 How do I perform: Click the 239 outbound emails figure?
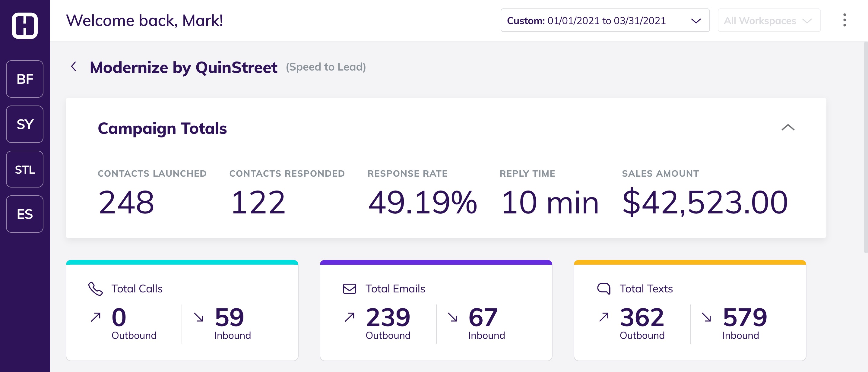coord(388,317)
